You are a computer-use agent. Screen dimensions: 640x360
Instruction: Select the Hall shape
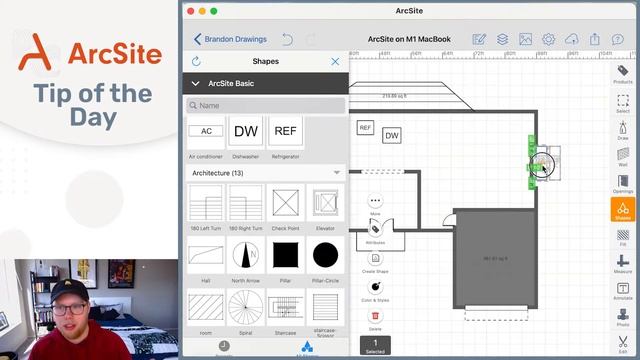[x=206, y=255]
